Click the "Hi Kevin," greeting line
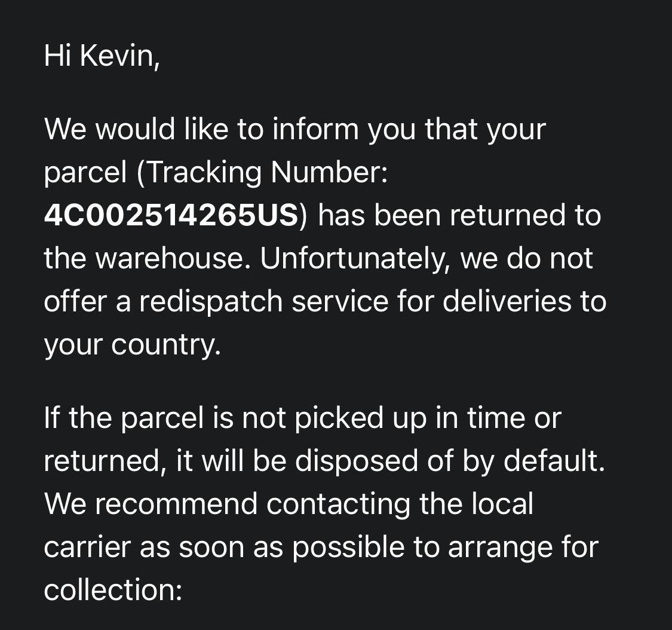 pyautogui.click(x=102, y=56)
